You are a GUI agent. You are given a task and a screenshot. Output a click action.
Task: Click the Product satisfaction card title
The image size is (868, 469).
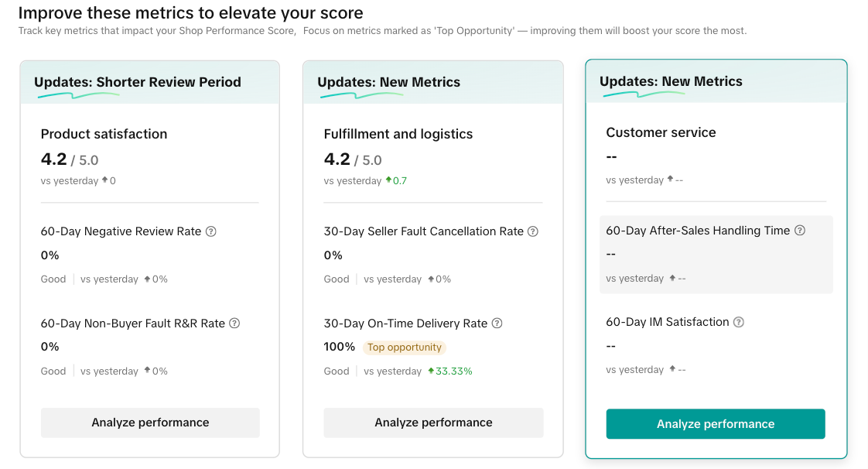104,134
